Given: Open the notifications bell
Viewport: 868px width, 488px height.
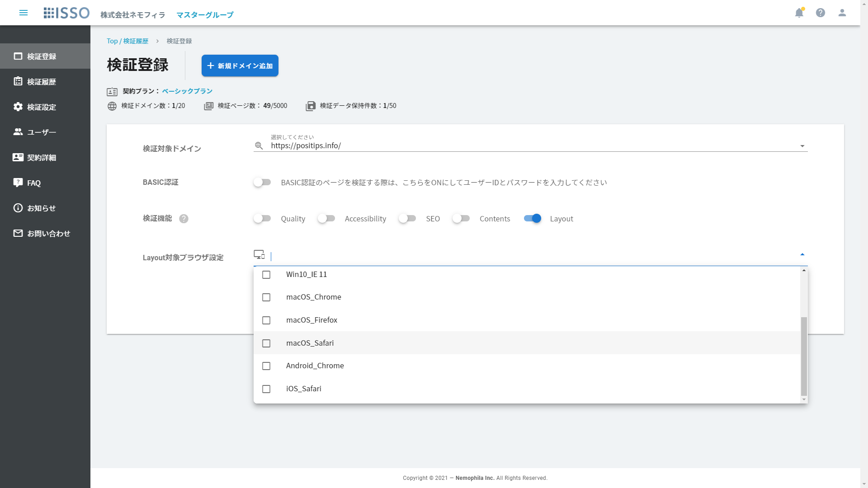Looking at the screenshot, I should (799, 13).
